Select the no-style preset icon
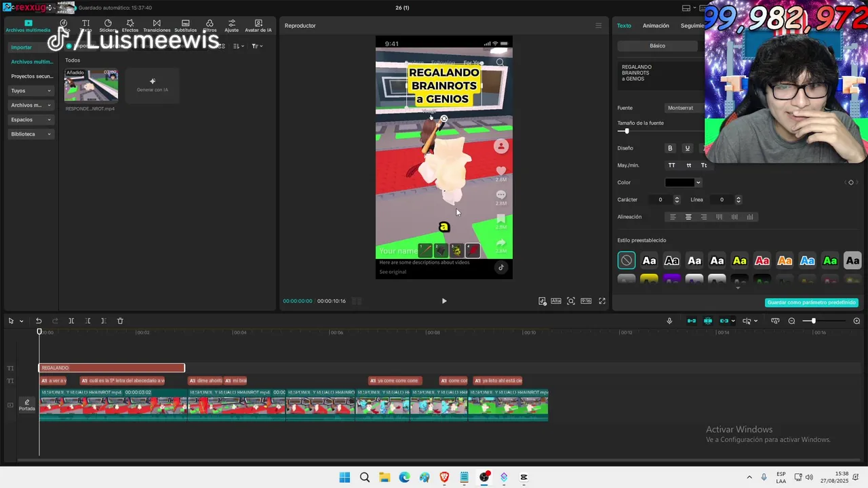868x488 pixels. (x=627, y=260)
